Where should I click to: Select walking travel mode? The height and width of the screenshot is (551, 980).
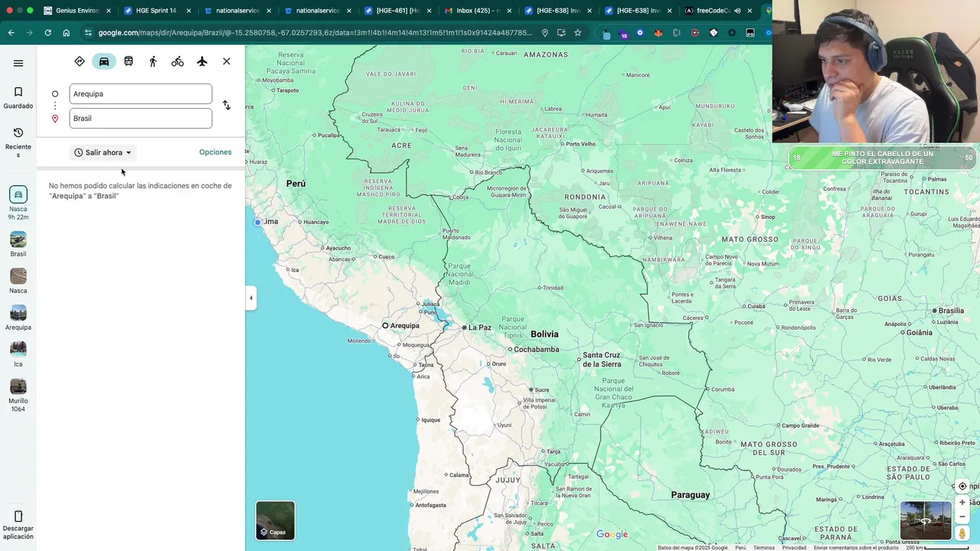(153, 61)
